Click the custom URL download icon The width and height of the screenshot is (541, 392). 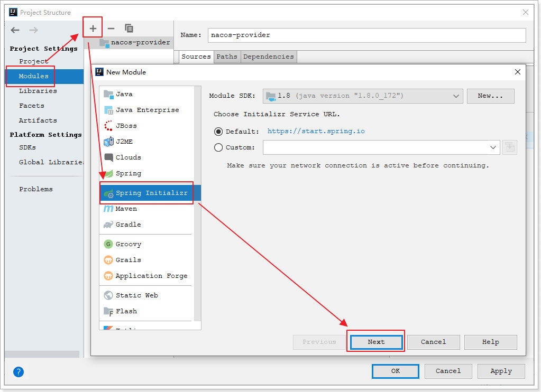[x=510, y=147]
